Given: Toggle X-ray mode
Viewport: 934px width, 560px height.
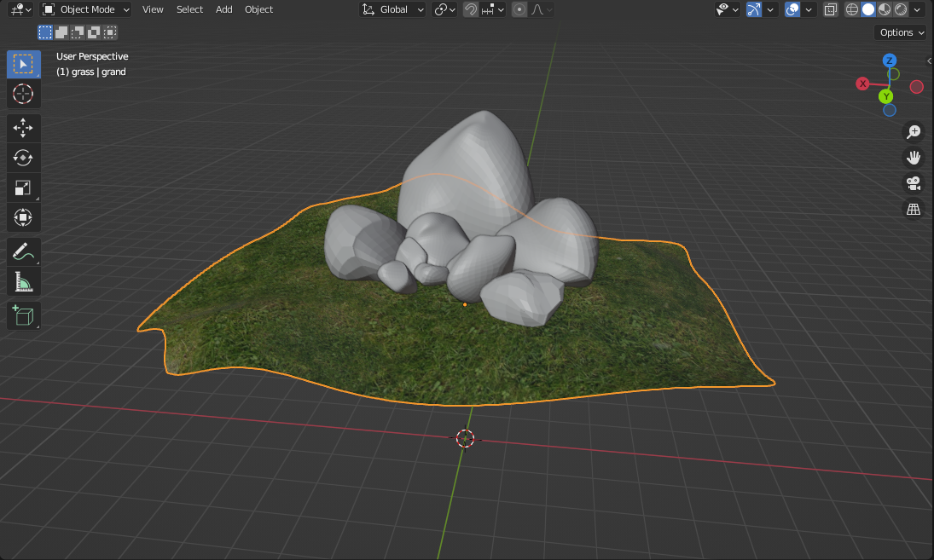Looking at the screenshot, I should point(830,9).
